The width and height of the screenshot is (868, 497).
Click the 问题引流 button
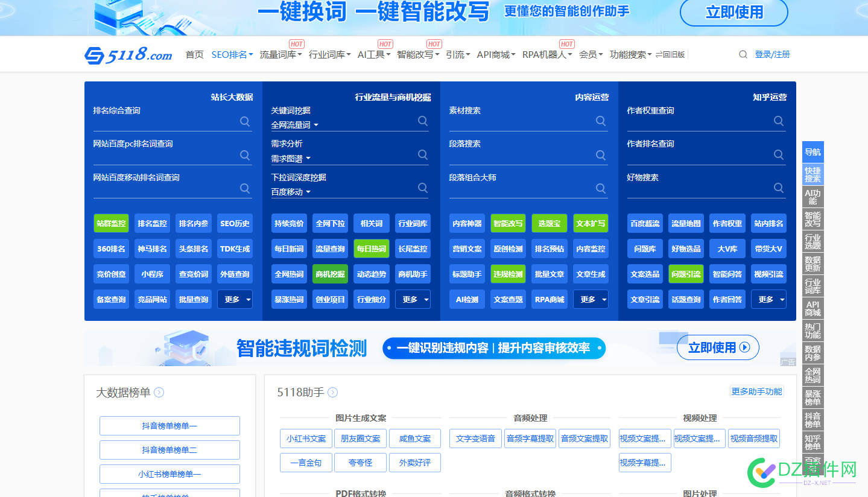(686, 274)
